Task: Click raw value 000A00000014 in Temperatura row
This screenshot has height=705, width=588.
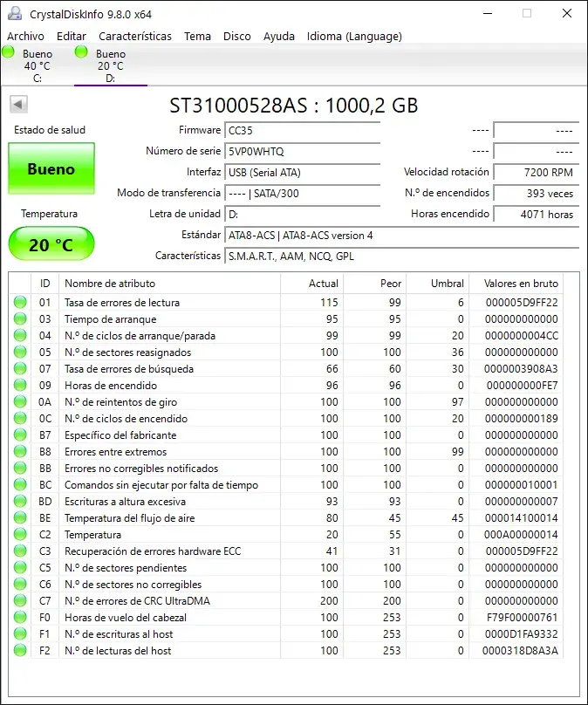Action: [x=521, y=535]
